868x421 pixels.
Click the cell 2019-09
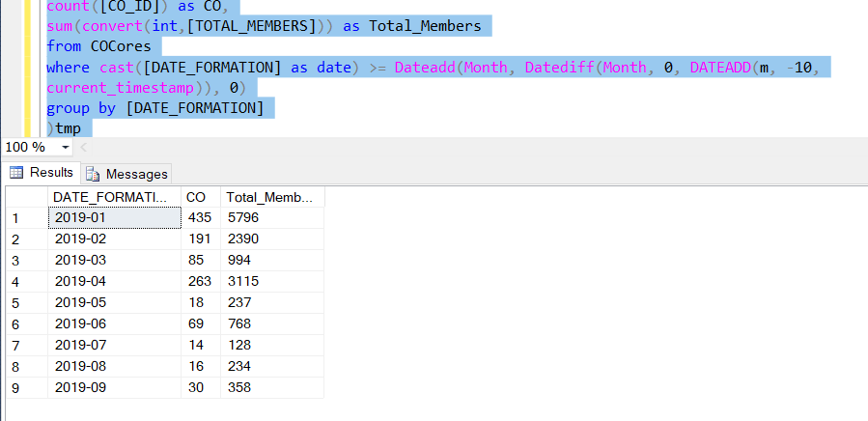[115, 387]
